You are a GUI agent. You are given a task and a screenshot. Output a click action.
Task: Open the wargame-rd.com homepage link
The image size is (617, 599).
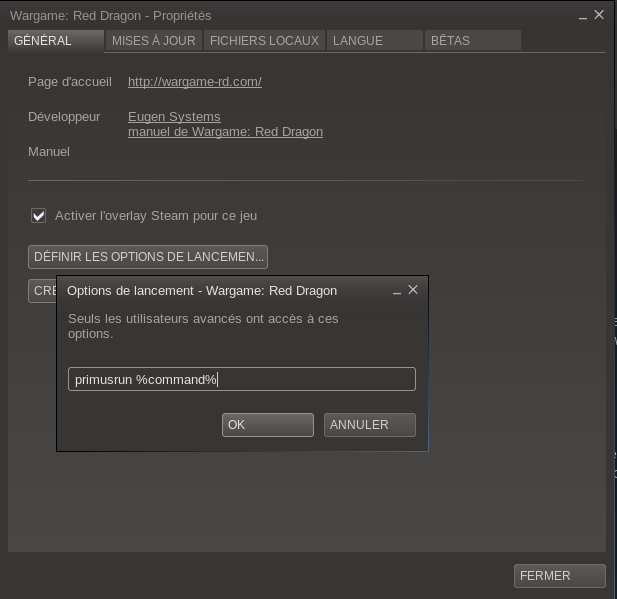(195, 82)
